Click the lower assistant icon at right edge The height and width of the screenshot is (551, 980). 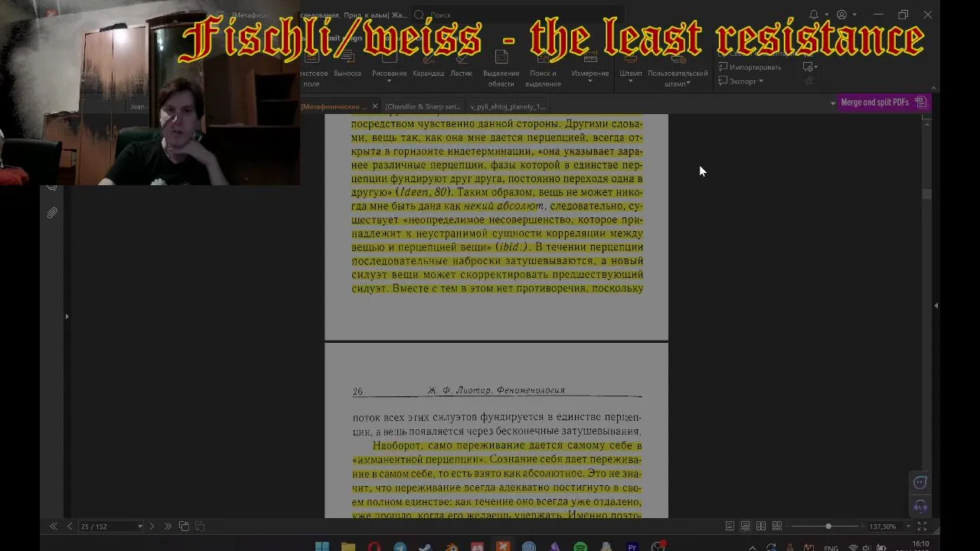[920, 507]
